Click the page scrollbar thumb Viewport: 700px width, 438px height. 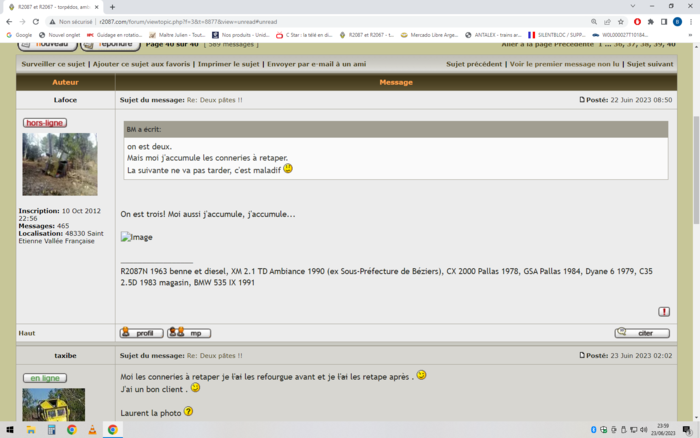696,170
